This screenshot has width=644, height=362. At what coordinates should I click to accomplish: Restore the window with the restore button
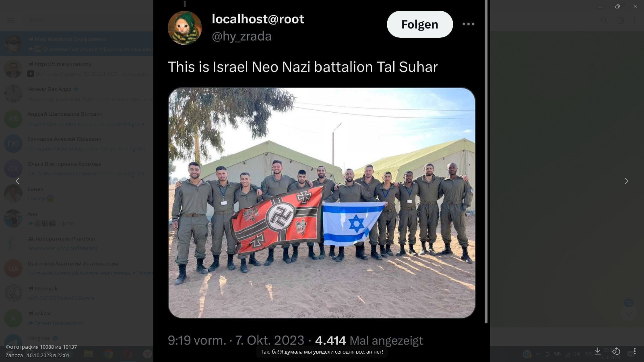pos(617,6)
